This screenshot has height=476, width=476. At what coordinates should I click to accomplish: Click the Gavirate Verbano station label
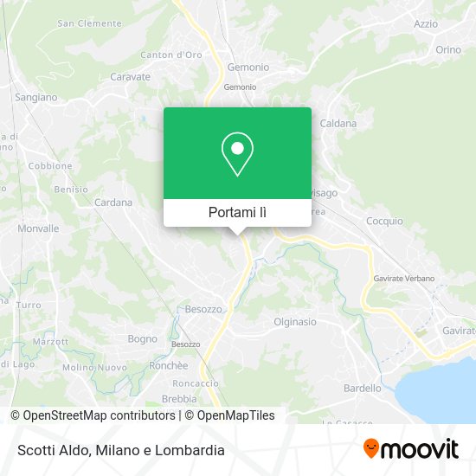click(x=404, y=279)
